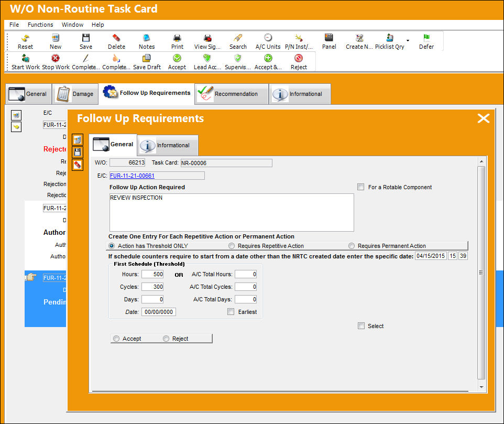Click the Defer flag icon
This screenshot has width=504, height=424.
[x=426, y=38]
